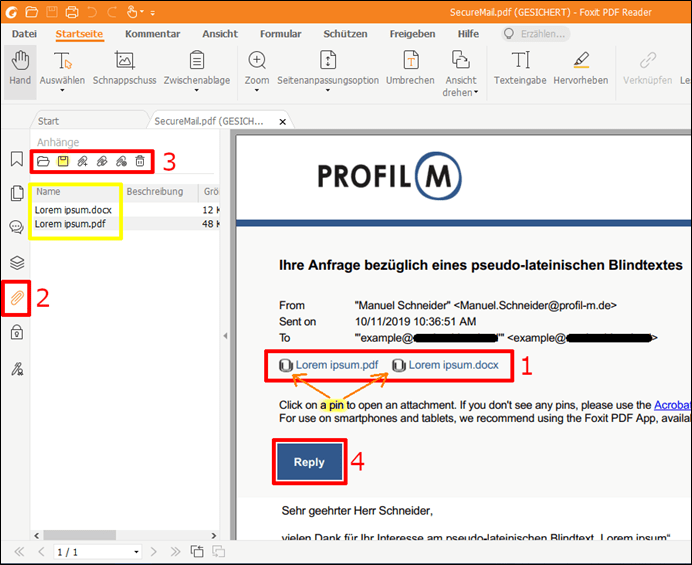Viewport: 692px width, 565px height.
Task: Open the Security lock panel icon
Action: coord(16,333)
